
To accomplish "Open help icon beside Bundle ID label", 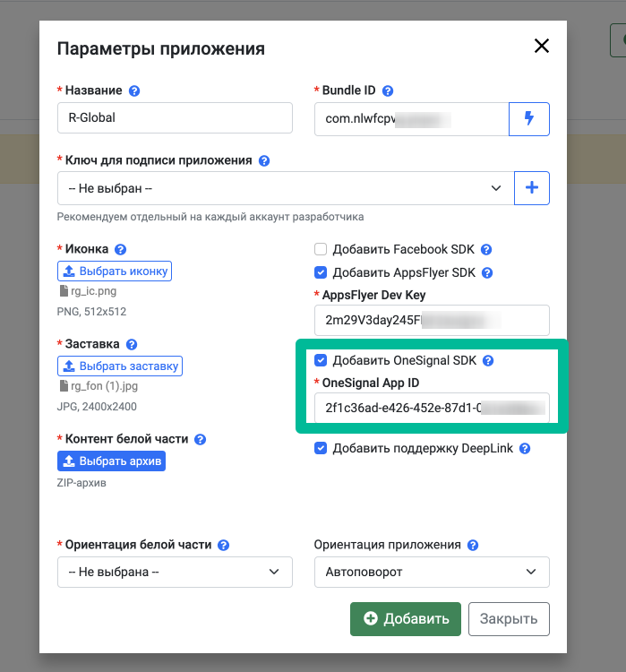I will pyautogui.click(x=388, y=90).
